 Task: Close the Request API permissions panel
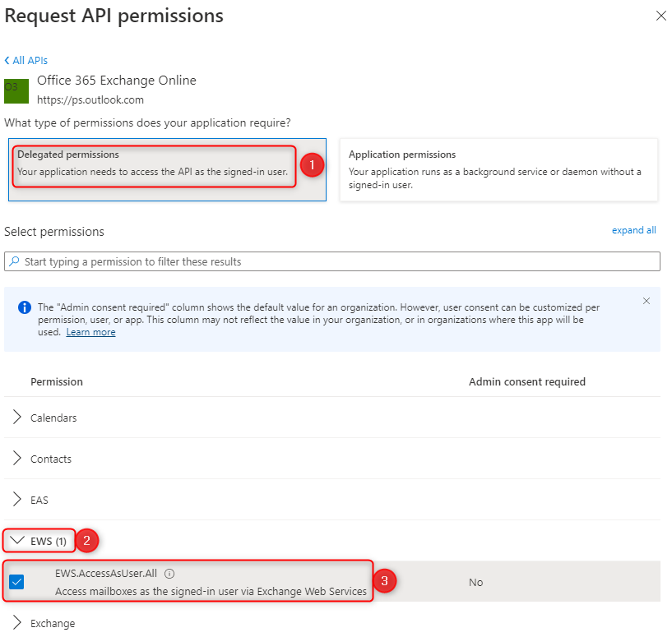[660, 16]
